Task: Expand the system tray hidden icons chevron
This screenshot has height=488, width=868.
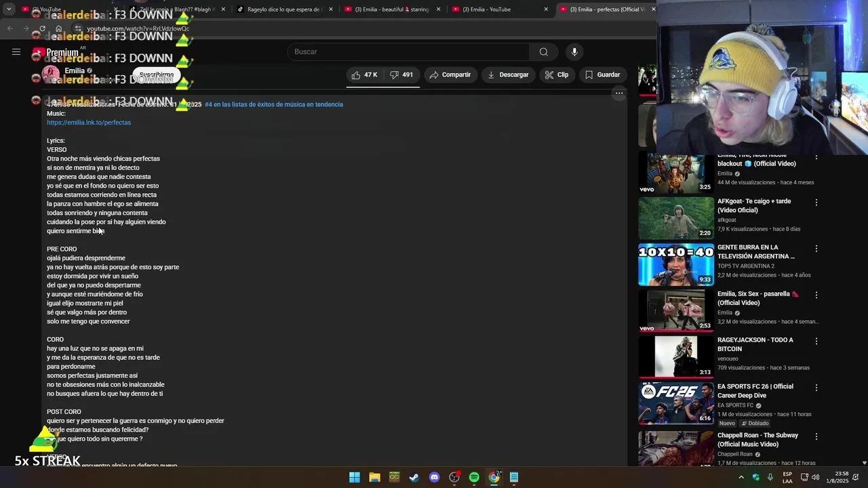Action: tap(741, 477)
